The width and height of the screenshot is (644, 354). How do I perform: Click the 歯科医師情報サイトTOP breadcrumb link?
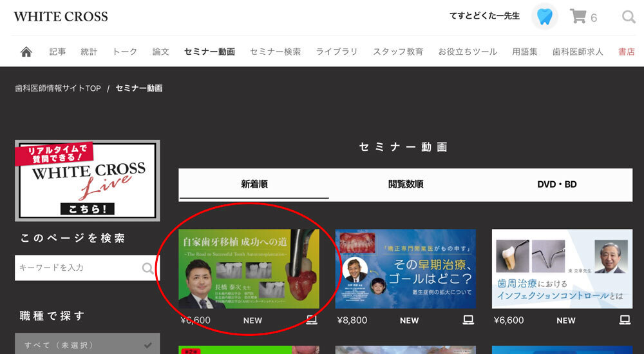(58, 88)
